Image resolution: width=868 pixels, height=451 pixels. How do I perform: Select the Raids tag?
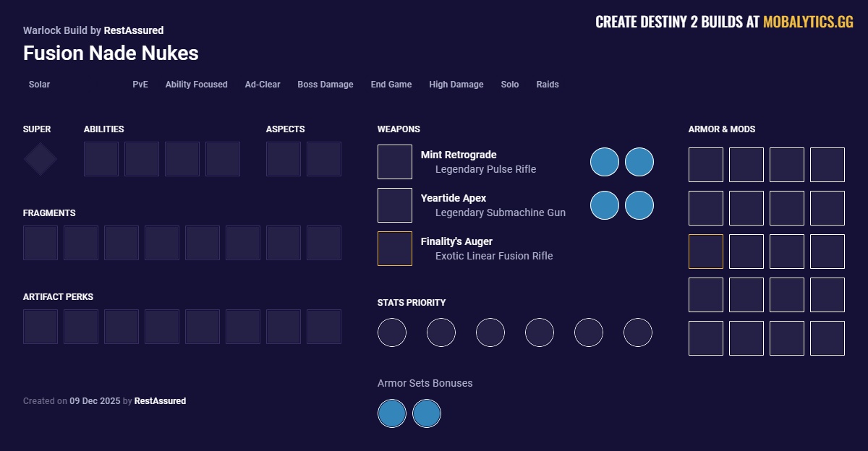(x=548, y=85)
